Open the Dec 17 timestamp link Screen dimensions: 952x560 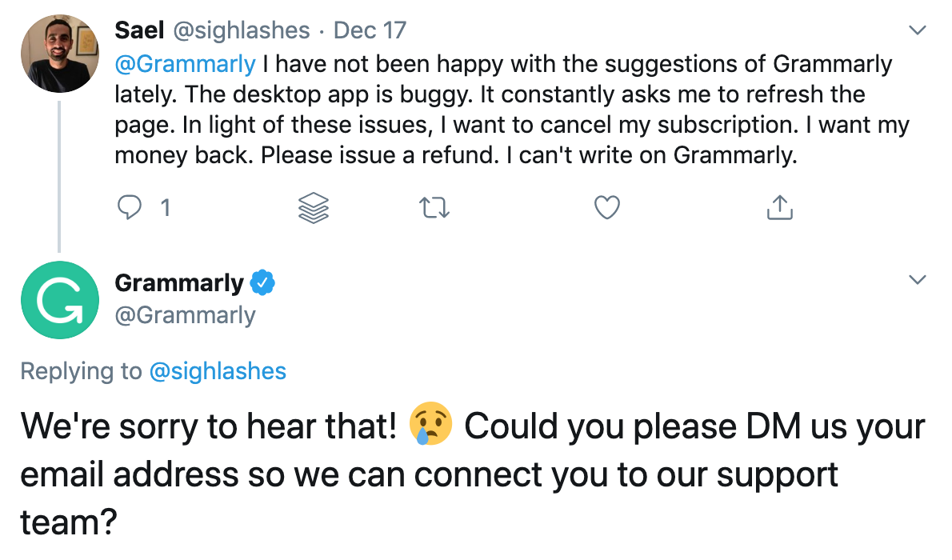click(x=370, y=30)
